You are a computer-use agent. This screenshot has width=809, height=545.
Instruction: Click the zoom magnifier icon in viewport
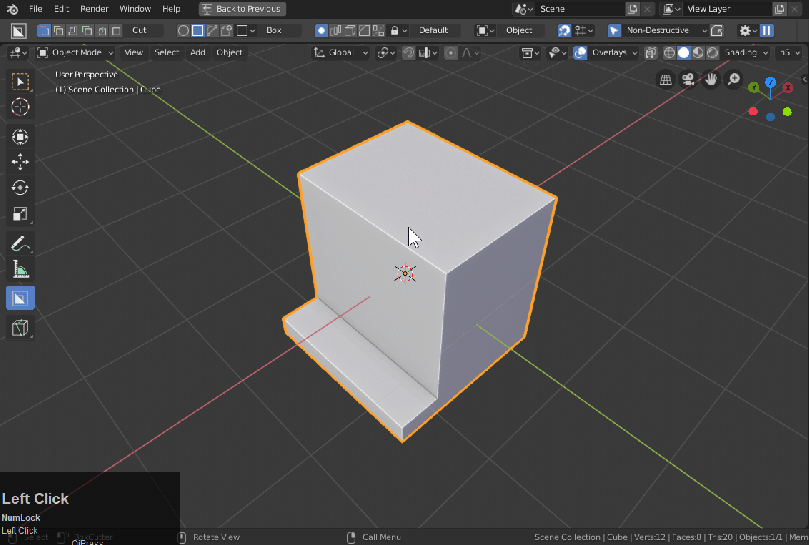click(x=733, y=80)
